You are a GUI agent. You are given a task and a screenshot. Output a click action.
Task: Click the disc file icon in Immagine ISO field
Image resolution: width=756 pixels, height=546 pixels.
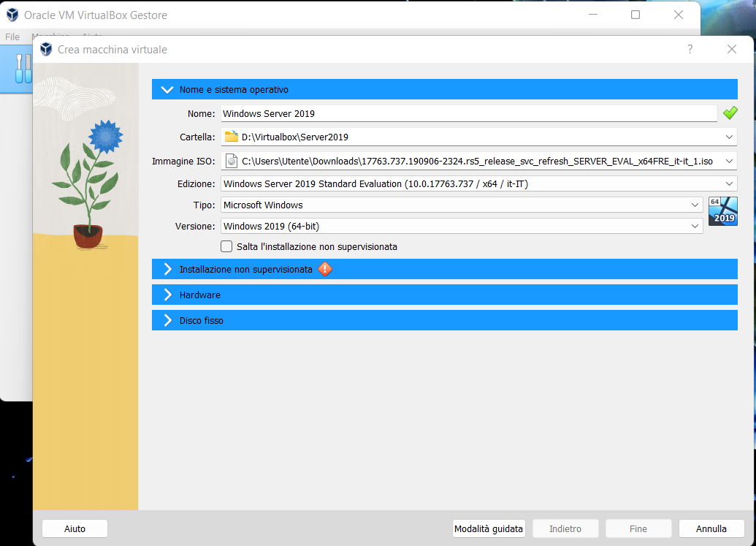point(232,161)
